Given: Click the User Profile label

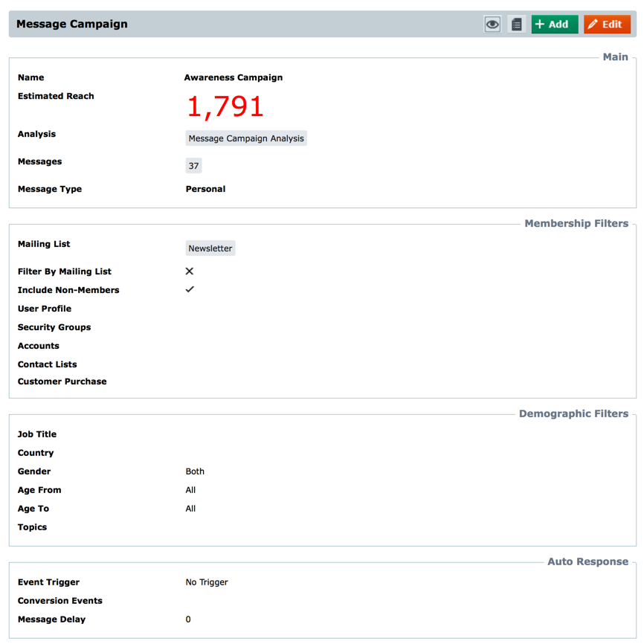Looking at the screenshot, I should pos(45,309).
